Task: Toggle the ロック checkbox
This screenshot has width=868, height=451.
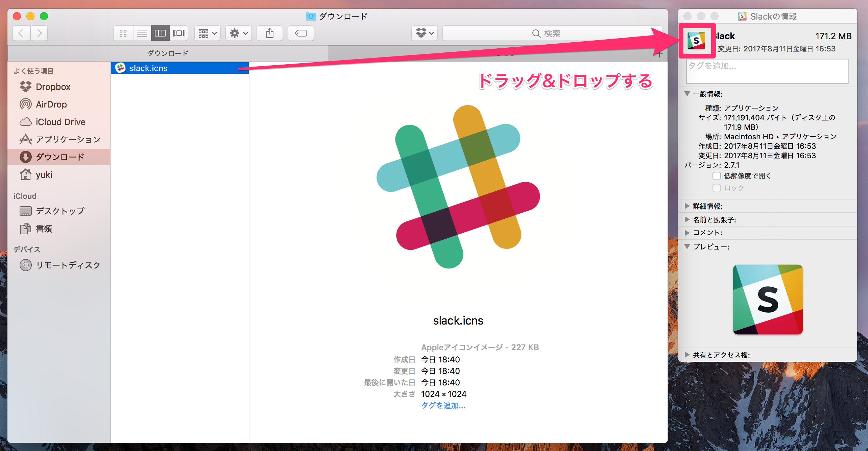Action: 716,188
